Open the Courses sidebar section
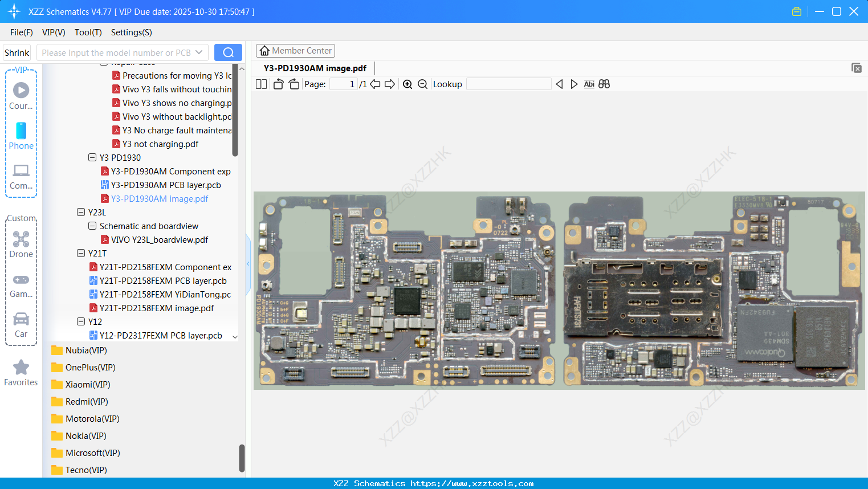The image size is (868, 489). tap(21, 96)
